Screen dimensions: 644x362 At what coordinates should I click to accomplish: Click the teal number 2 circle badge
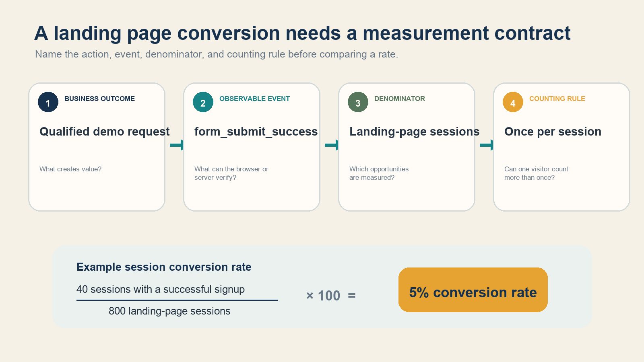(x=203, y=102)
